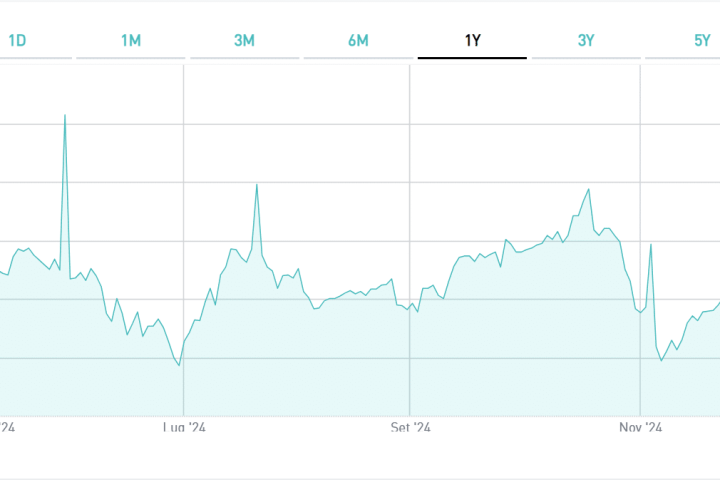
Task: Click the partially visible '24 label at left edge
Action: pyautogui.click(x=6, y=428)
